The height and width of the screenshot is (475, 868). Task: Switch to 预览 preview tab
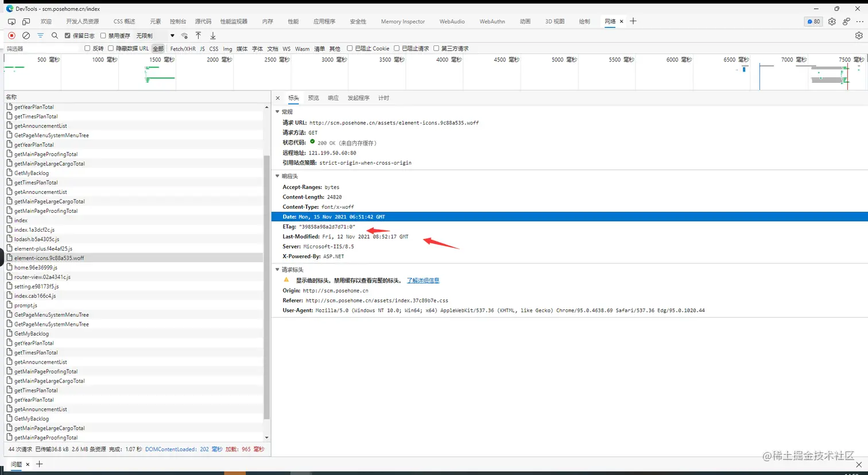[x=313, y=98]
